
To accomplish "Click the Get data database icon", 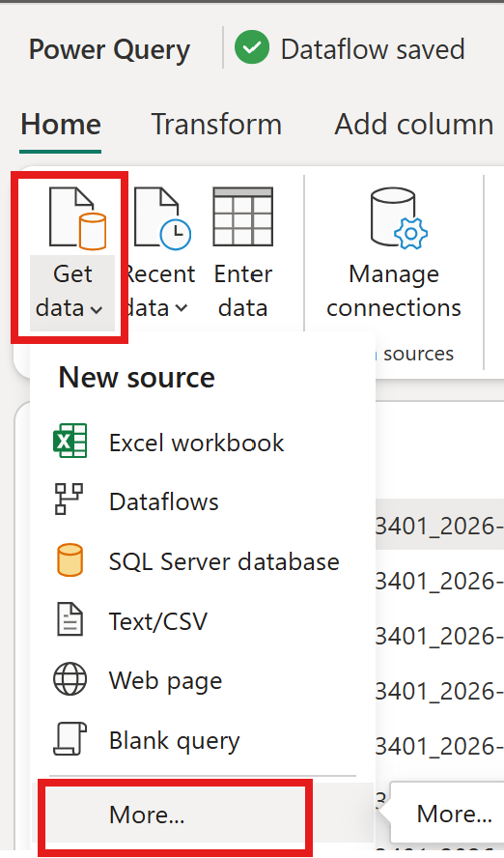I will pos(77,218).
